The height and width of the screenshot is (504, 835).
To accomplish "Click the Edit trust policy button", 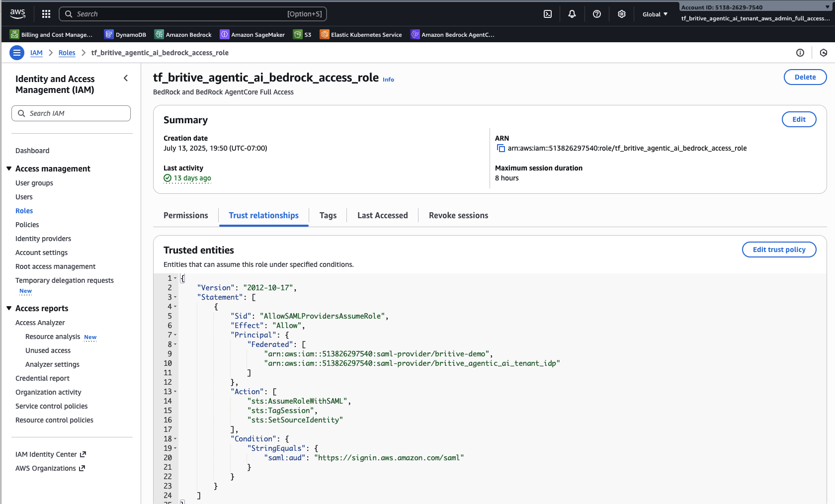I will 779,250.
